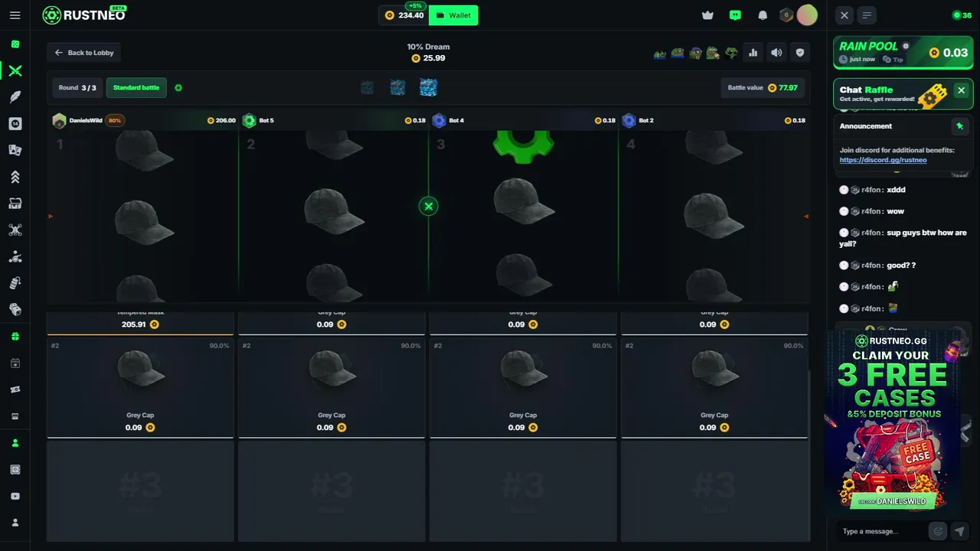Open the battle statistics bar chart
This screenshot has height=551, width=980.
pos(753,53)
